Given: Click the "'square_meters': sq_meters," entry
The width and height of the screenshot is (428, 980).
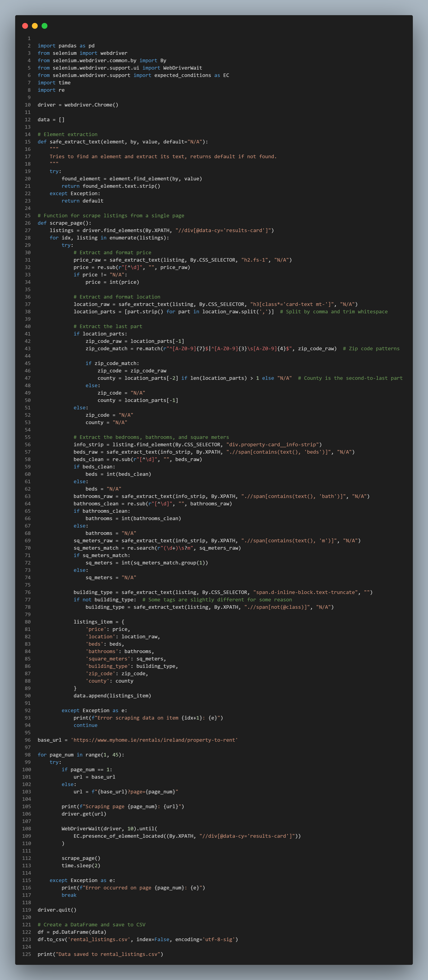Looking at the screenshot, I should click(126, 659).
